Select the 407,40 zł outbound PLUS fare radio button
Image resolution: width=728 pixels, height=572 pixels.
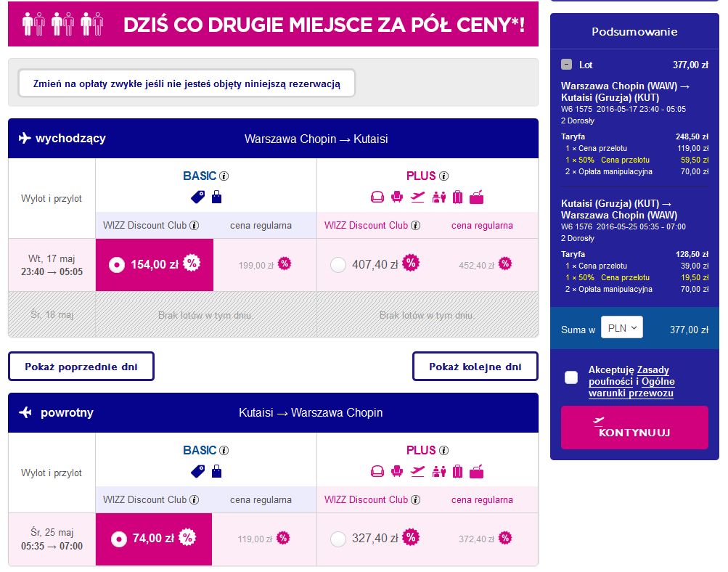338,265
